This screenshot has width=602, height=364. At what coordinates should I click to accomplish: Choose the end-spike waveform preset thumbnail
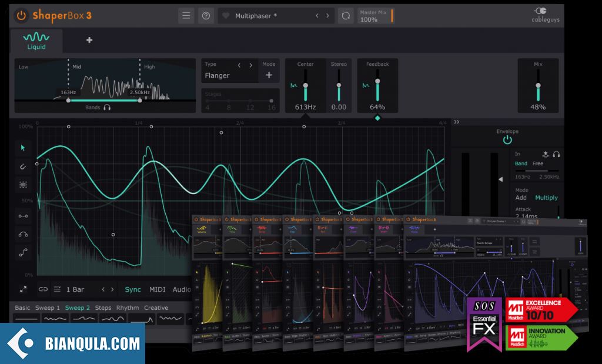141,318
